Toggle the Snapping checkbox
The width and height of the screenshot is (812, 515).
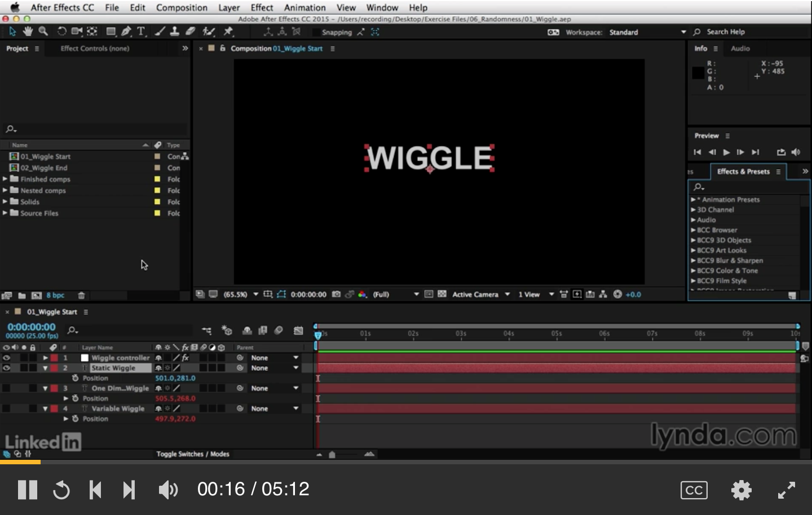pos(316,32)
